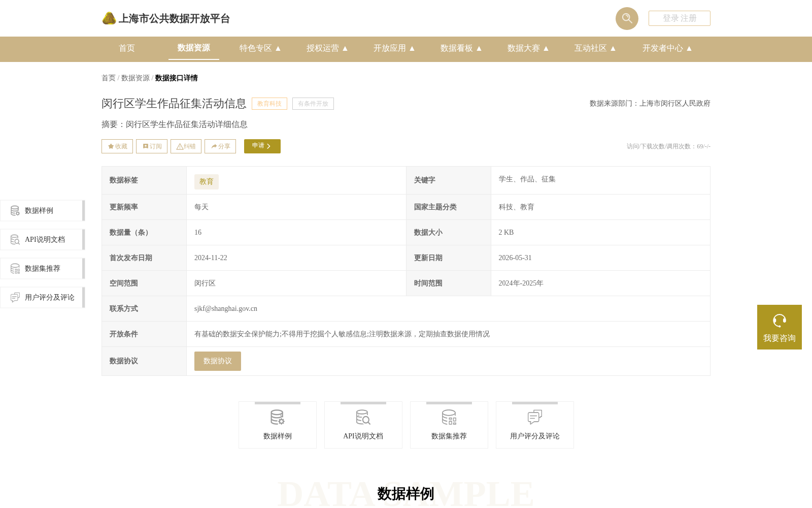Click the API说明文档 card magnifier icon
Image resolution: width=812 pixels, height=508 pixels.
tap(363, 418)
